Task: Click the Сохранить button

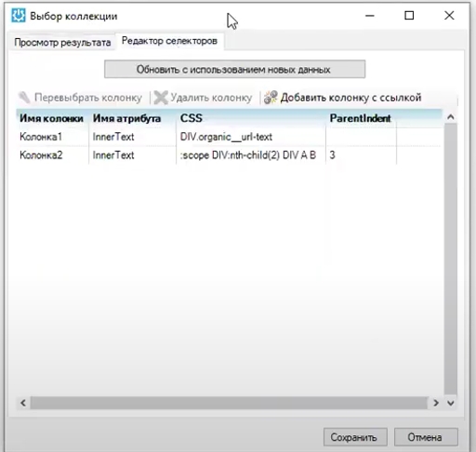Action: [355, 437]
